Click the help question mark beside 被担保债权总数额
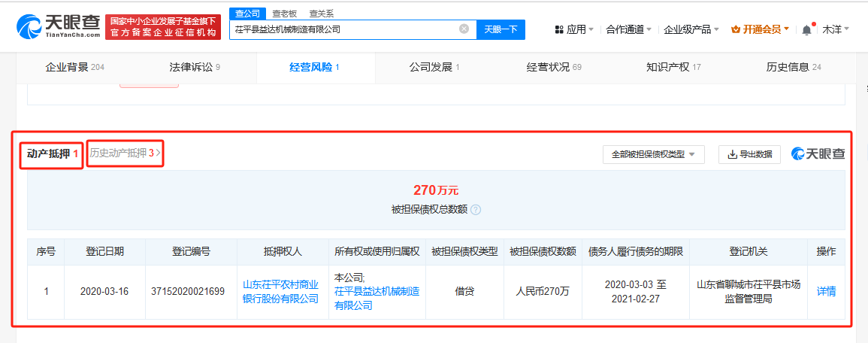Viewport: 868px width, 343px height. (x=476, y=210)
